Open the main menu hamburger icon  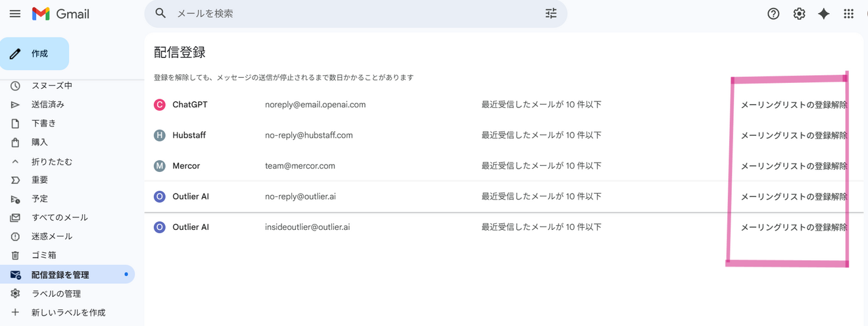tap(15, 13)
